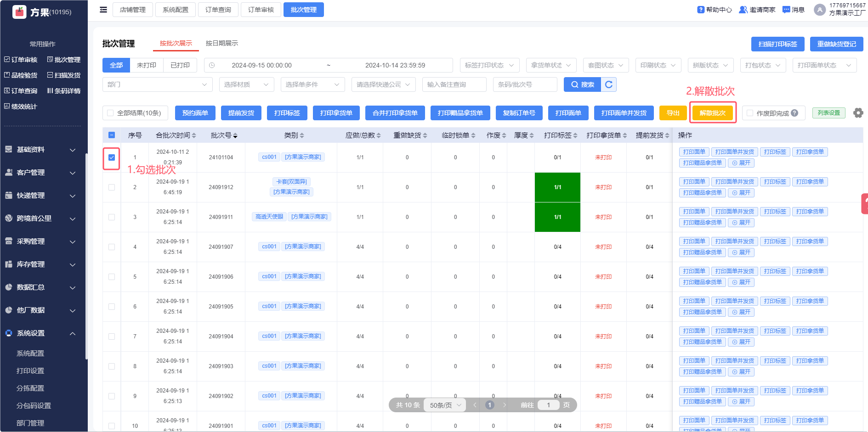Open 消息 messages icon
Image resolution: width=868 pixels, height=432 pixels.
(786, 10)
